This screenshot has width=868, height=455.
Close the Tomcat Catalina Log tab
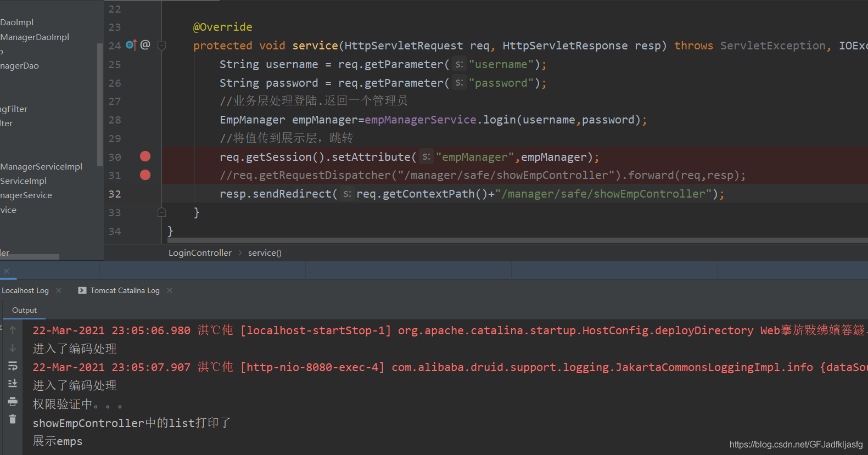pos(170,290)
